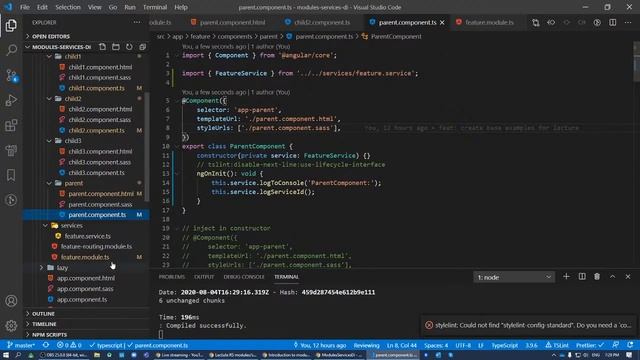Kill the terminal with trash icon
Image resolution: width=640 pixels, height=360 pixels.
[x=597, y=277]
